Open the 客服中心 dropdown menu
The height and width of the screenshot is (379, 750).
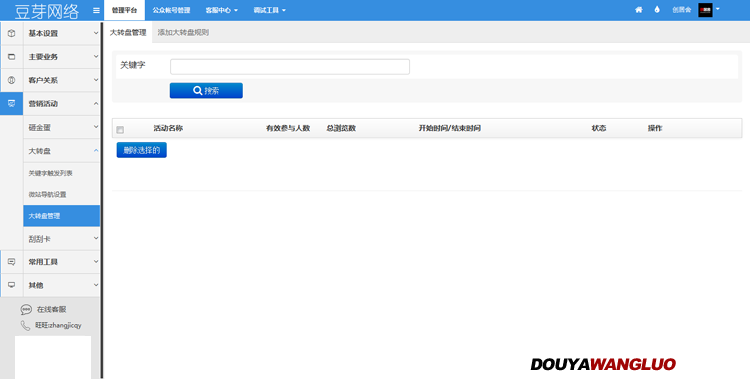[x=221, y=10]
